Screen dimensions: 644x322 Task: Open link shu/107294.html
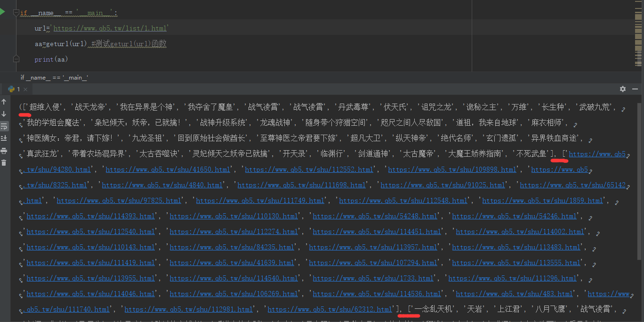coord(373,263)
